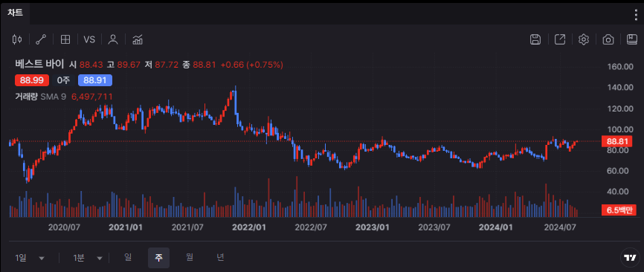Screen dimensions: 644x272
Task: Click the blue 88.91 buy price button
Action: click(x=95, y=80)
